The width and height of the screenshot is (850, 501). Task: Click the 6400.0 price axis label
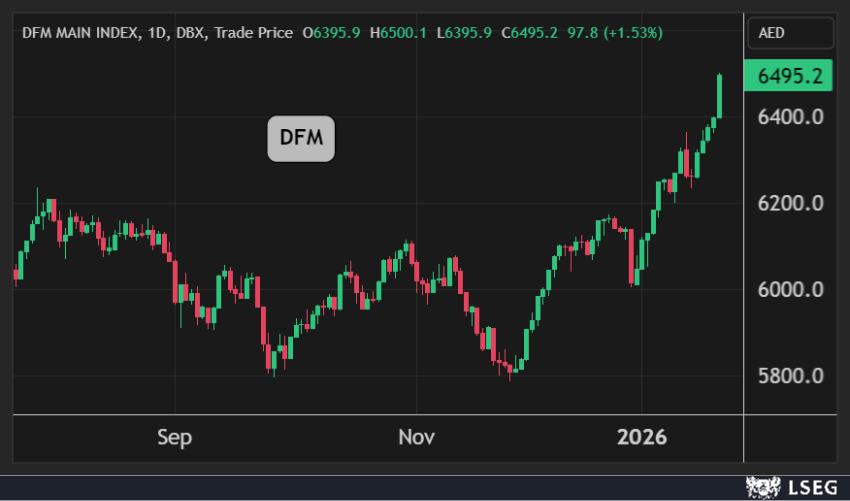pyautogui.click(x=789, y=117)
